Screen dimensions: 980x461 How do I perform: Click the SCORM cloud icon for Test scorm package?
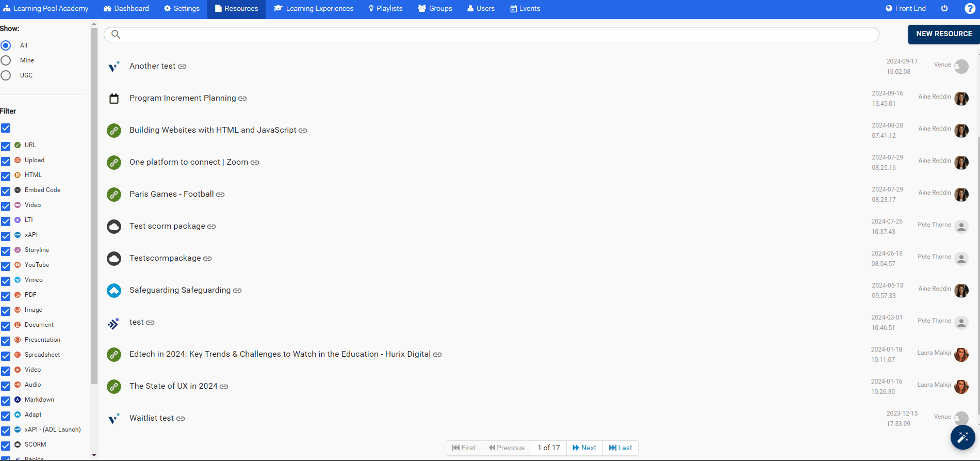114,227
